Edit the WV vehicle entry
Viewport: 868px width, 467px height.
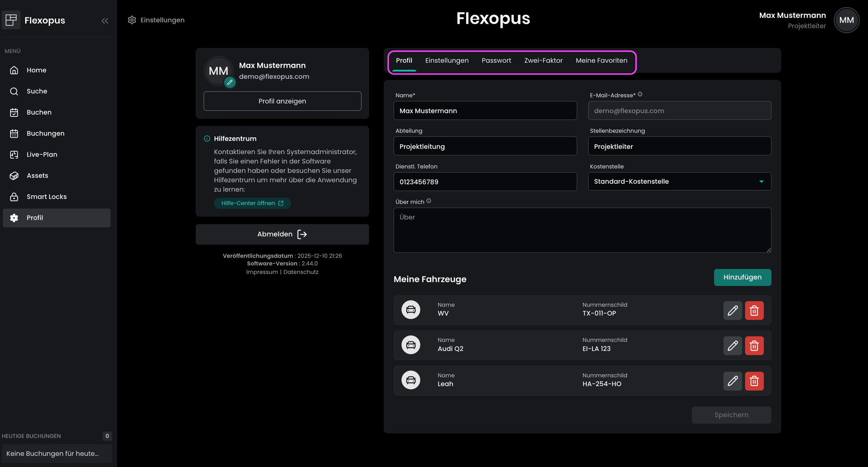click(732, 311)
